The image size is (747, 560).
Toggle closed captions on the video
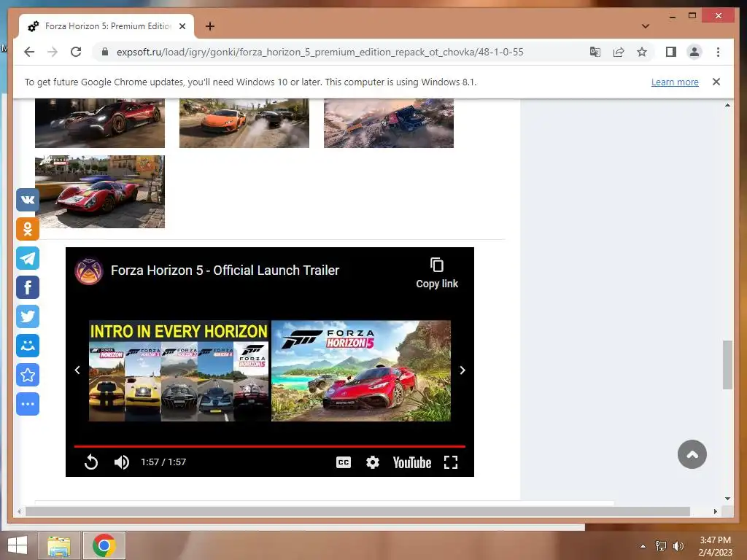point(344,462)
